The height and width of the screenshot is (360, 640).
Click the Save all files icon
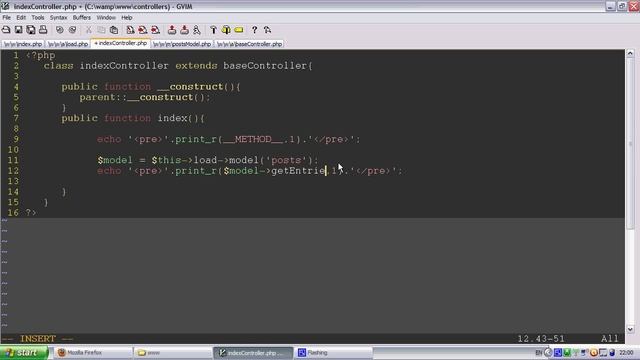click(x=31, y=30)
